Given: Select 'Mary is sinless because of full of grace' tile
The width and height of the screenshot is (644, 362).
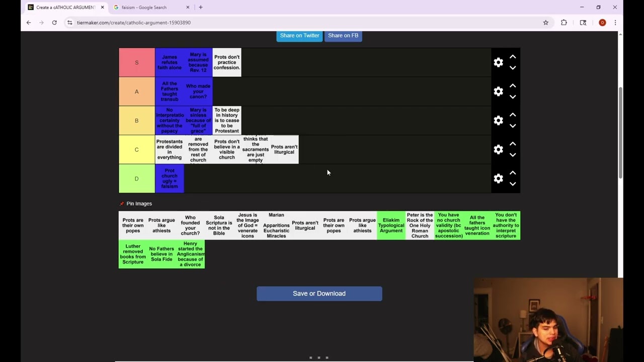Looking at the screenshot, I should (198, 121).
